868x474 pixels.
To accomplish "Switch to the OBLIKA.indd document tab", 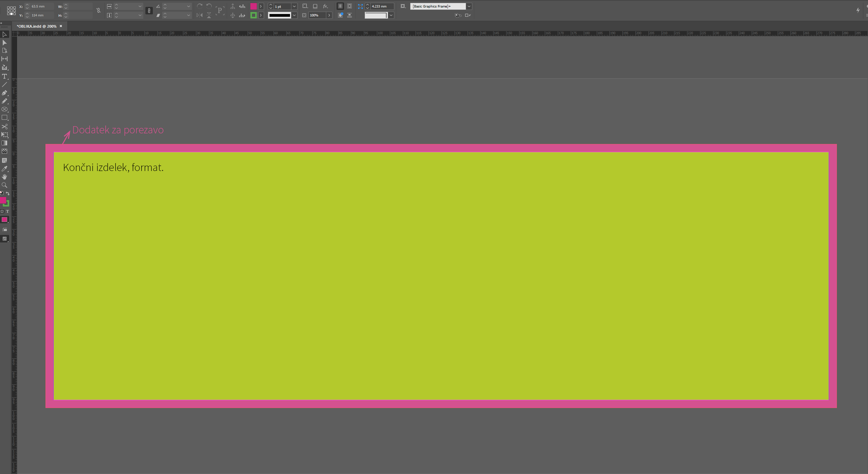I will (37, 26).
